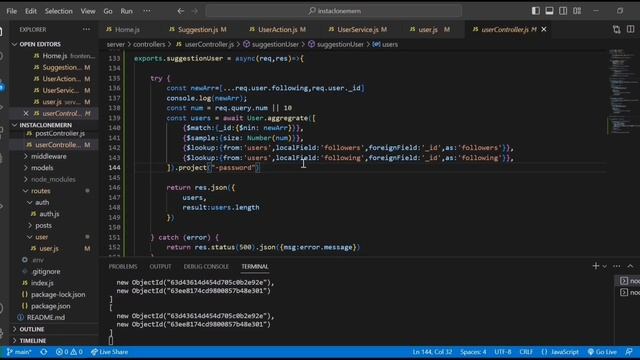Switch to the Output panel tab

pyautogui.click(x=160, y=267)
